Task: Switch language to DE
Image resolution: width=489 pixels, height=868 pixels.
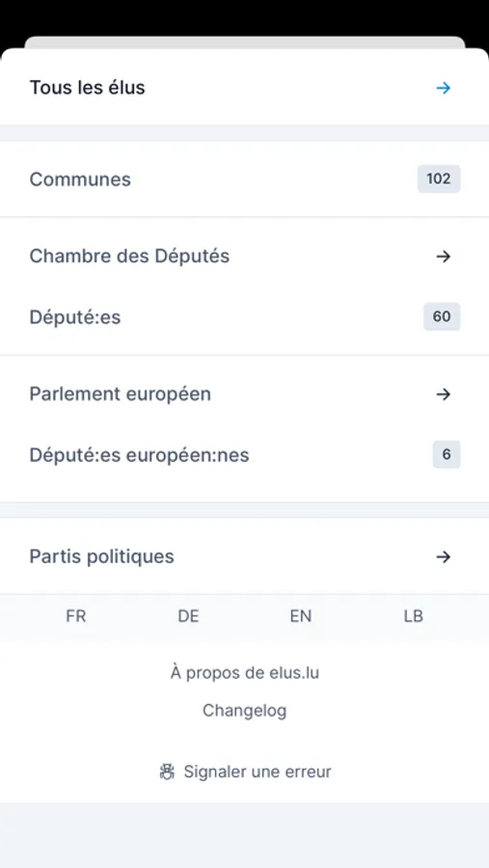Action: tap(188, 616)
